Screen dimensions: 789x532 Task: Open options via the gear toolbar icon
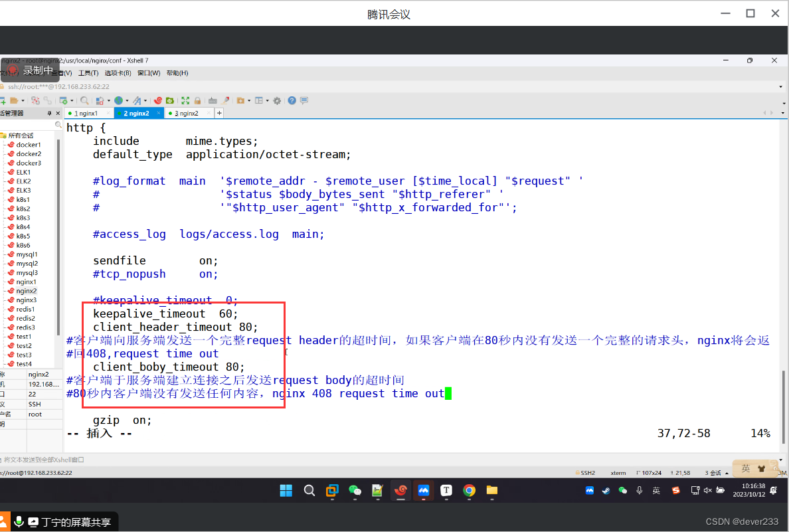point(277,101)
